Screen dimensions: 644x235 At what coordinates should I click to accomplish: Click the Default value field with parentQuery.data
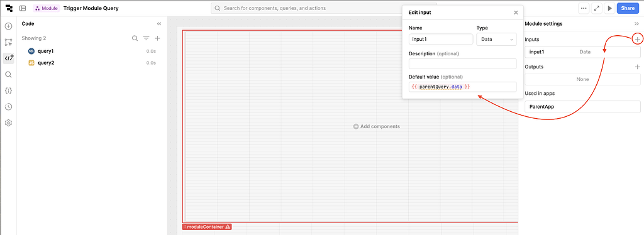click(462, 87)
